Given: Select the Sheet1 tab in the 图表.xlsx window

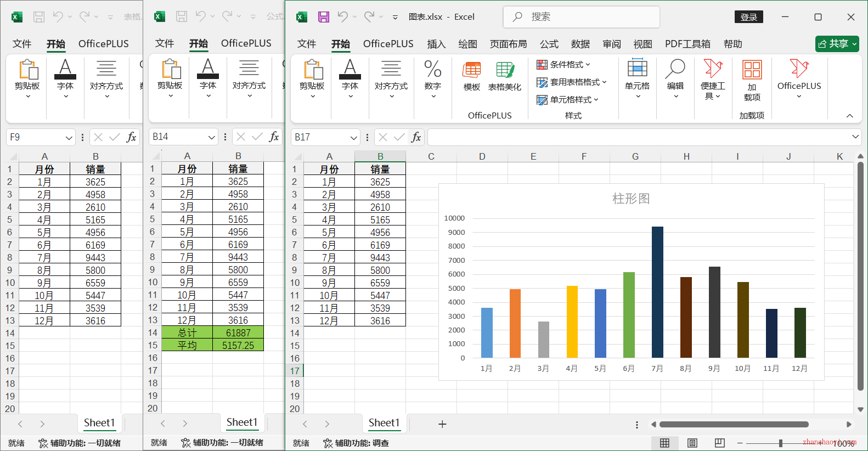Looking at the screenshot, I should (x=384, y=422).
